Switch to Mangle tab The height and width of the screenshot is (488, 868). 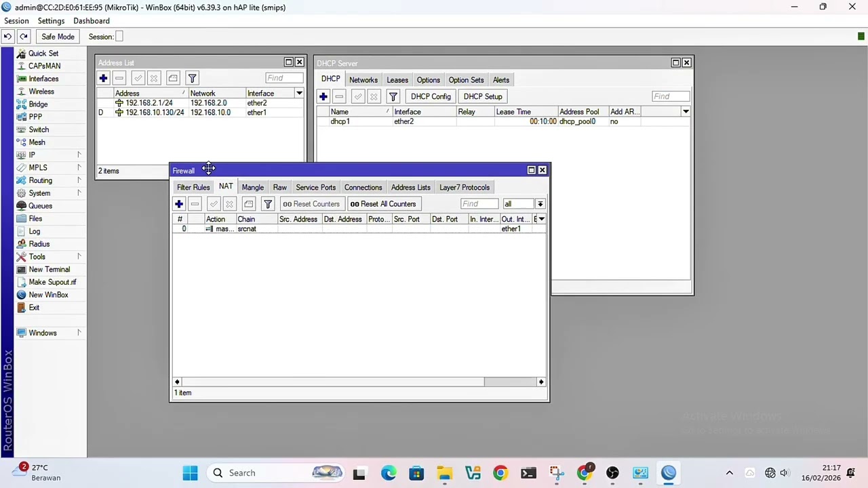click(252, 188)
